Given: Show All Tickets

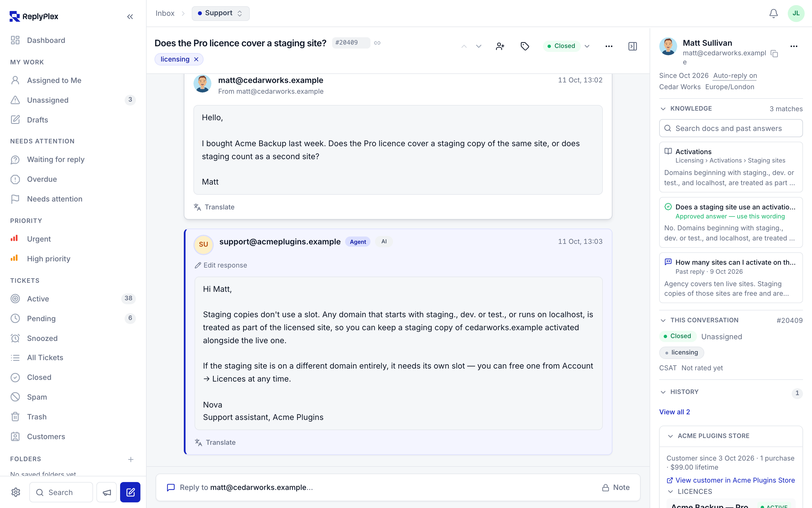Looking at the screenshot, I should (73, 358).
